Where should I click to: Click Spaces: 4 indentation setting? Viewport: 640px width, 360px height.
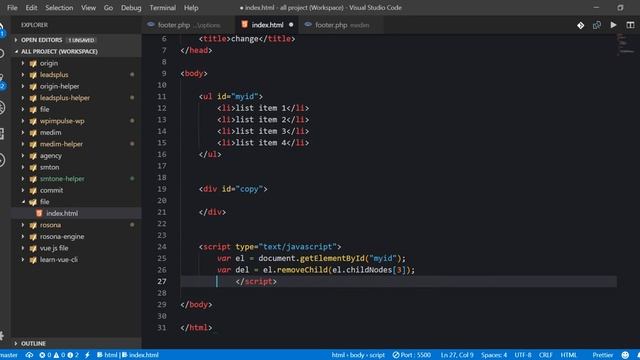[x=494, y=355]
